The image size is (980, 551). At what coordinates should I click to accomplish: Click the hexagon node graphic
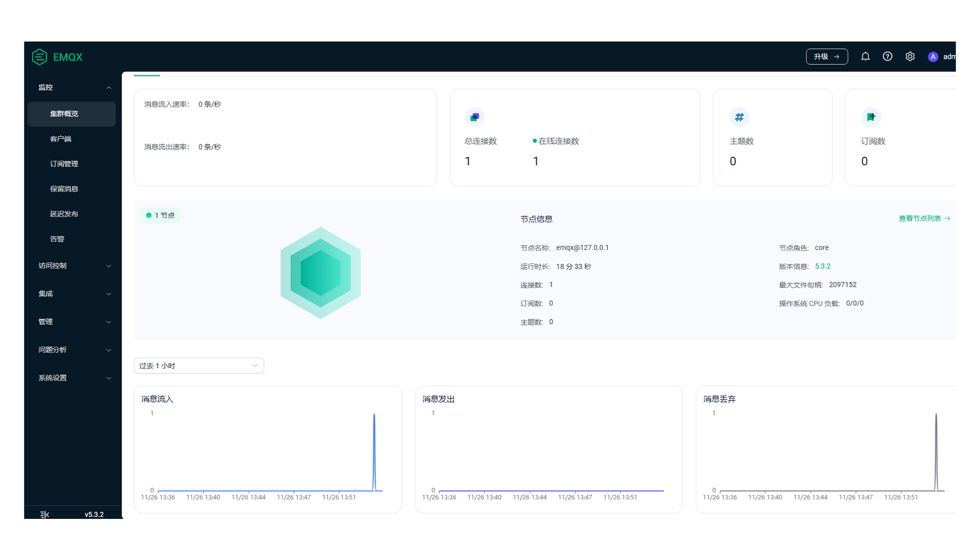click(x=321, y=273)
